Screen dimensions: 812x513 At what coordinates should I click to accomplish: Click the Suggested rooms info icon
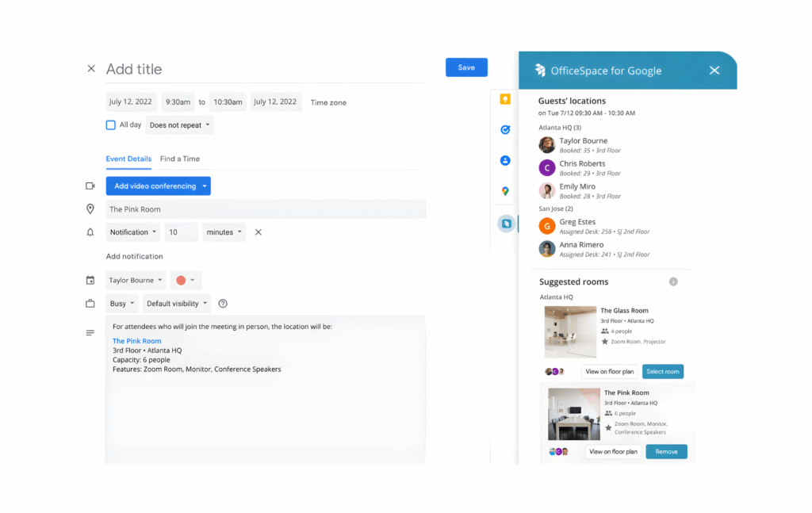click(673, 281)
